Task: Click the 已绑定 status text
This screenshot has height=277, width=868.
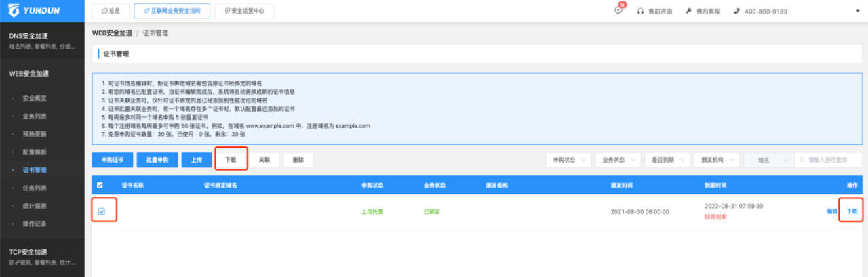Action: pos(432,211)
